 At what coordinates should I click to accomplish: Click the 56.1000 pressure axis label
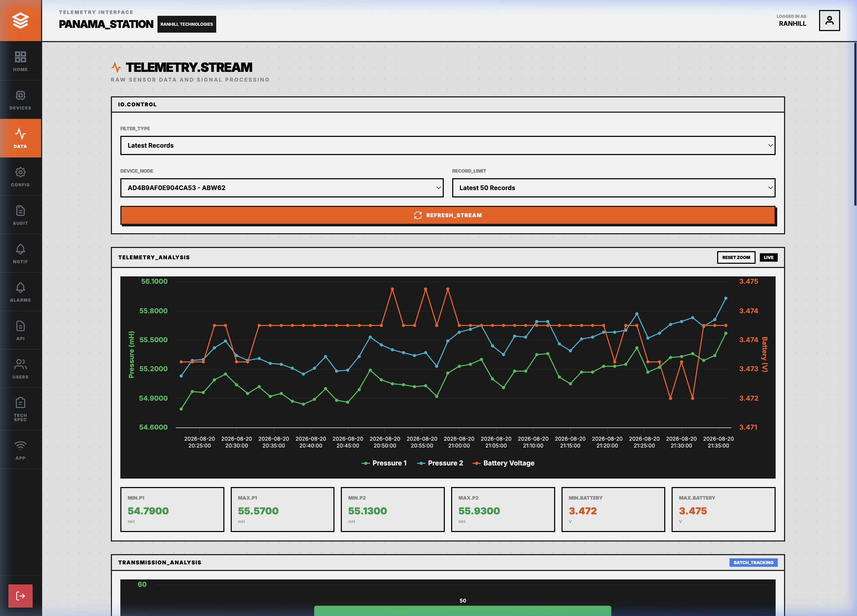pos(154,281)
